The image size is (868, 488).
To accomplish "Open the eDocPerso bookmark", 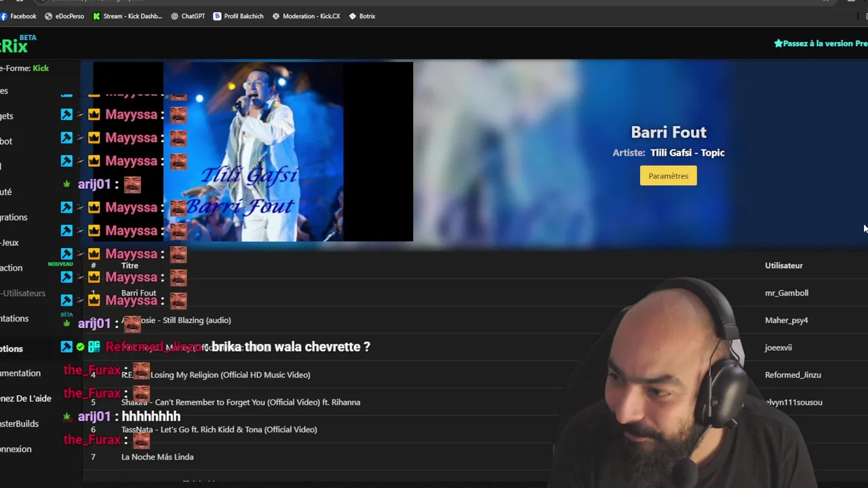I will [64, 16].
